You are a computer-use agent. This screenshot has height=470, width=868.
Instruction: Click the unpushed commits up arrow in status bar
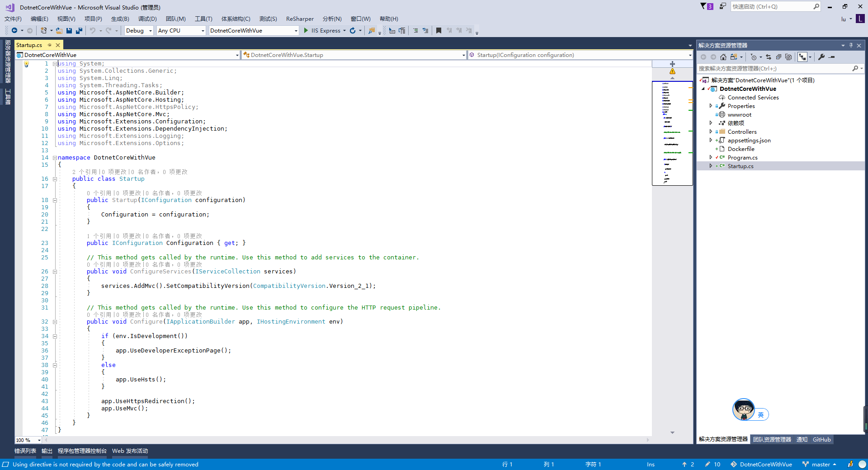click(x=688, y=464)
